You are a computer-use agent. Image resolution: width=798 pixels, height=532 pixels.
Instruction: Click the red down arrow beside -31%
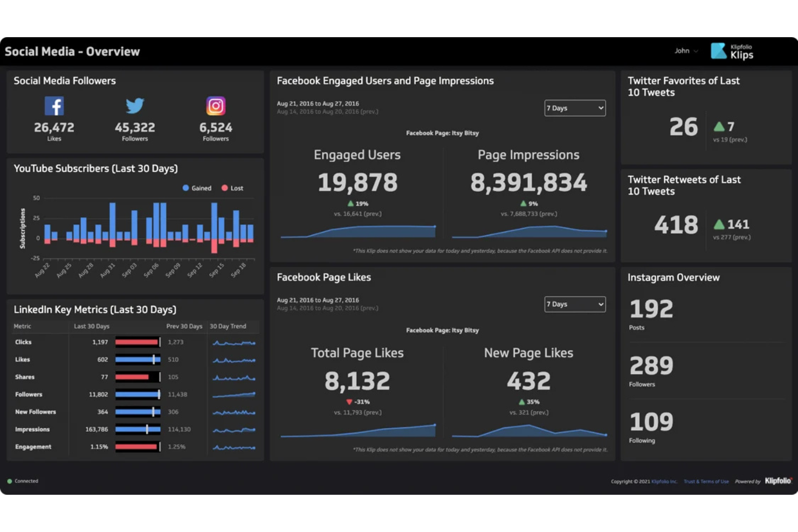(349, 402)
